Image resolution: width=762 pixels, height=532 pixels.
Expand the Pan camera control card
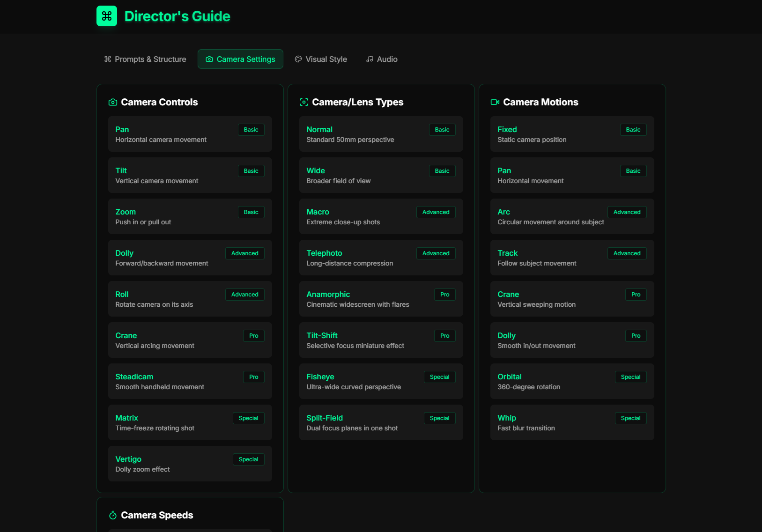click(x=190, y=134)
